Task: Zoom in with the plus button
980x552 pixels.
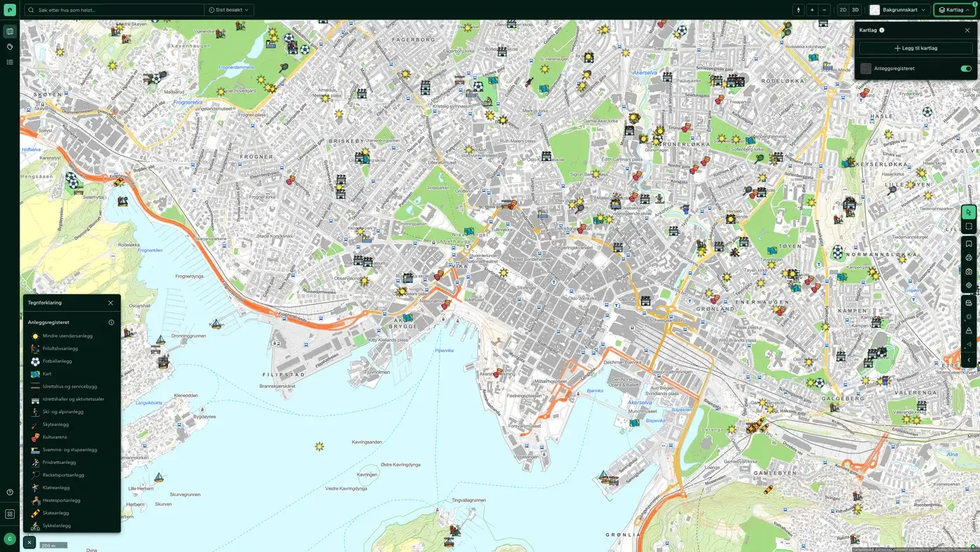Action: [812, 10]
